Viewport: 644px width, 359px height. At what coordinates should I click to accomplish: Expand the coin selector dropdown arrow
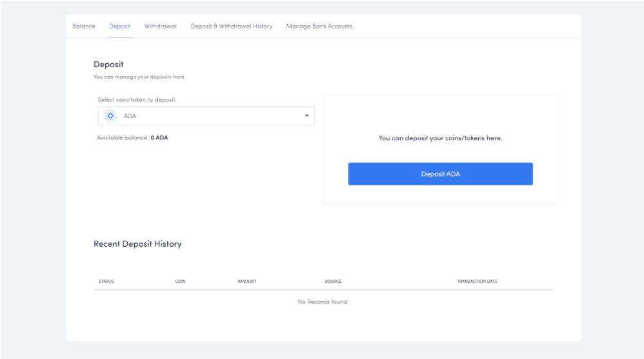[x=307, y=116]
